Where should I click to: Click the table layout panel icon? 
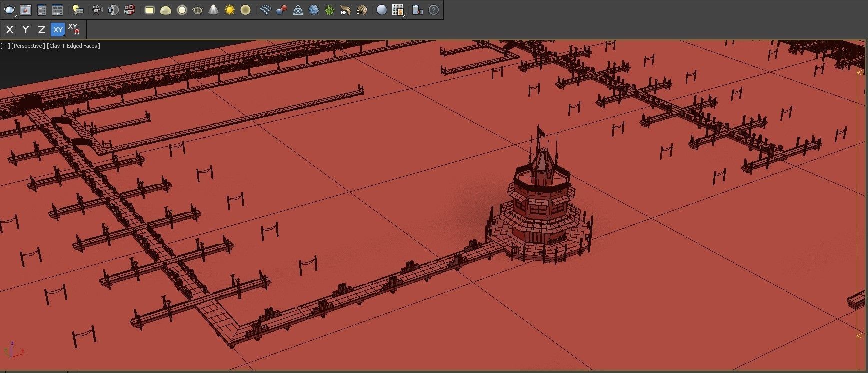[x=58, y=10]
